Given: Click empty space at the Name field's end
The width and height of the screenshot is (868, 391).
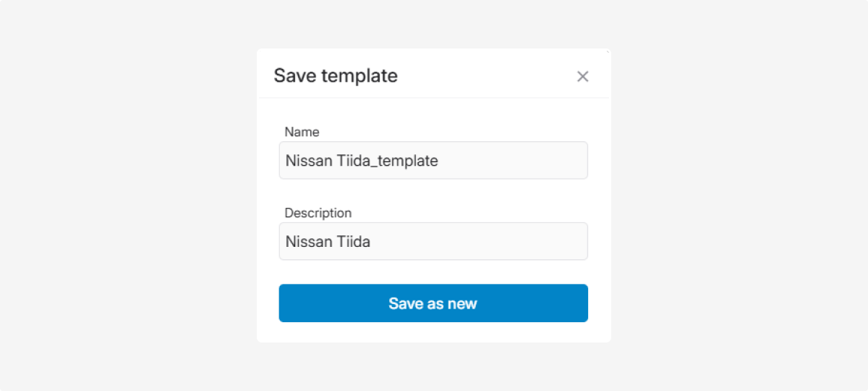Looking at the screenshot, I should 521,161.
